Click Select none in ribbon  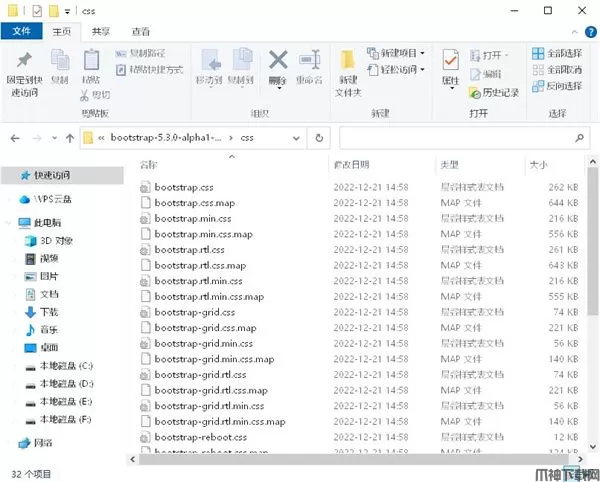(557, 70)
